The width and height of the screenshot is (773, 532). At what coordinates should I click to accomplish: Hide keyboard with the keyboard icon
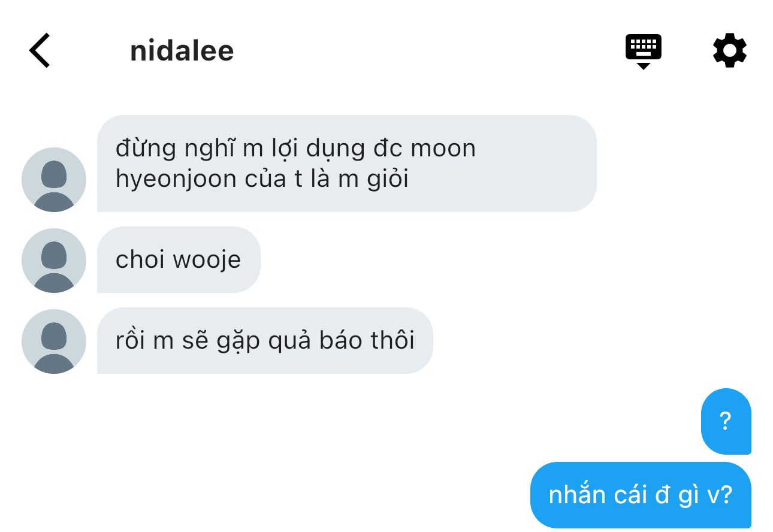pyautogui.click(x=644, y=52)
